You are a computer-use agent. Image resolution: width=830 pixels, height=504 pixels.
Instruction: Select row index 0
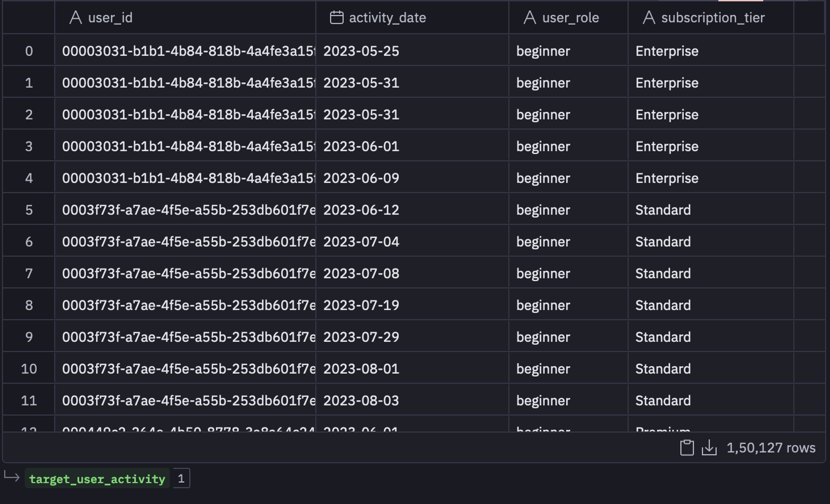pyautogui.click(x=29, y=51)
